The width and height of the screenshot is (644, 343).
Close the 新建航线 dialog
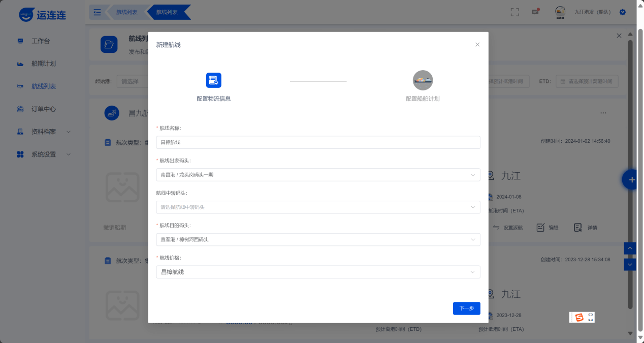477,45
